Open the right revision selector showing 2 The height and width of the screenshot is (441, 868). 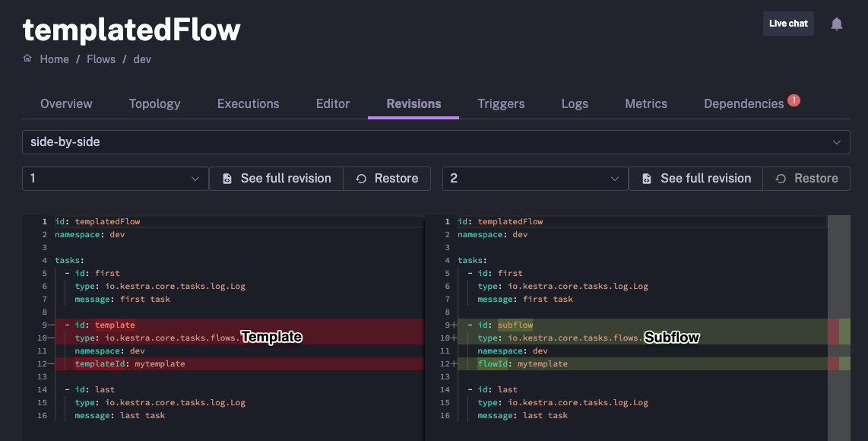tap(534, 178)
